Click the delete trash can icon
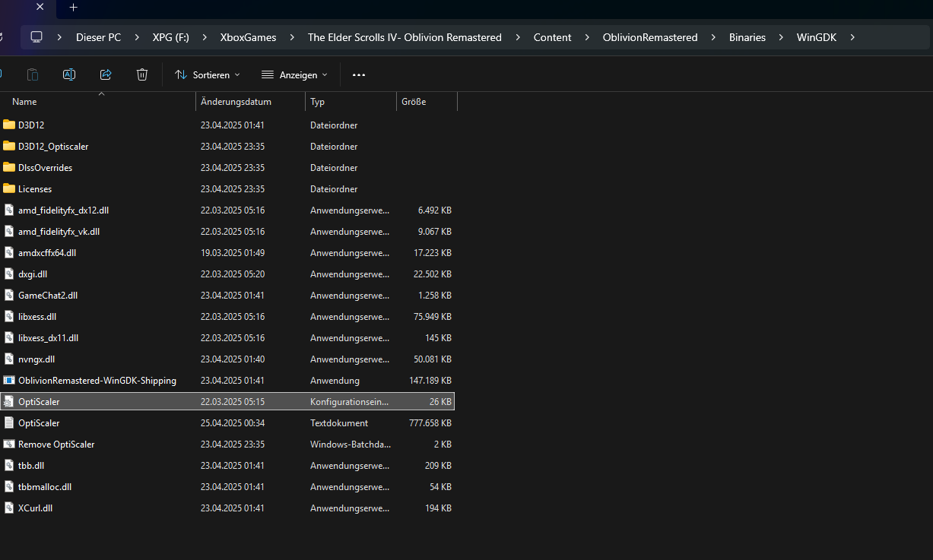933x560 pixels. [142, 74]
